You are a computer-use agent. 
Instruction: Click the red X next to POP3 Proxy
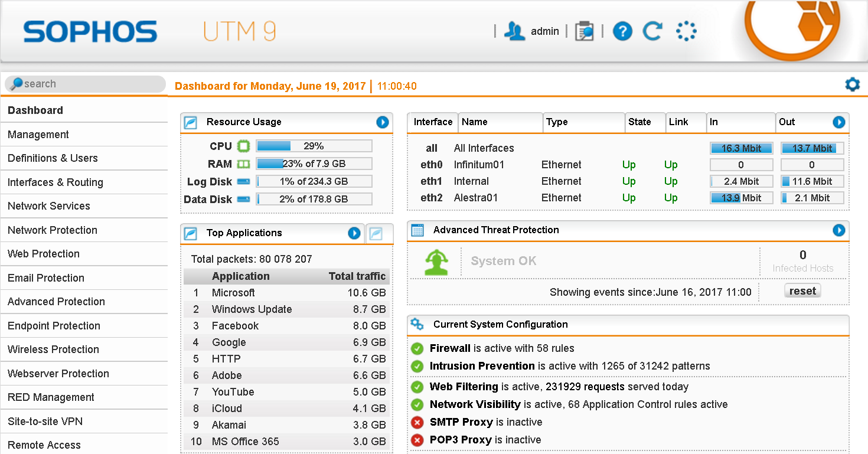click(417, 440)
